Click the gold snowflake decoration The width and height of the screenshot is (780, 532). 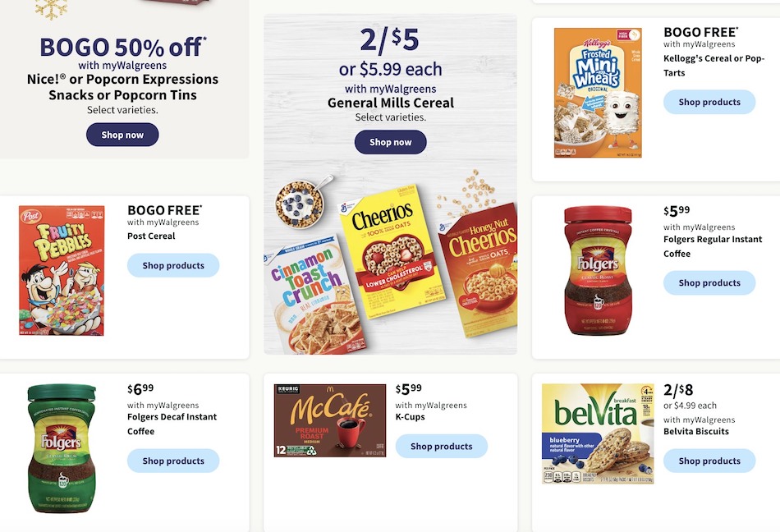click(x=49, y=7)
